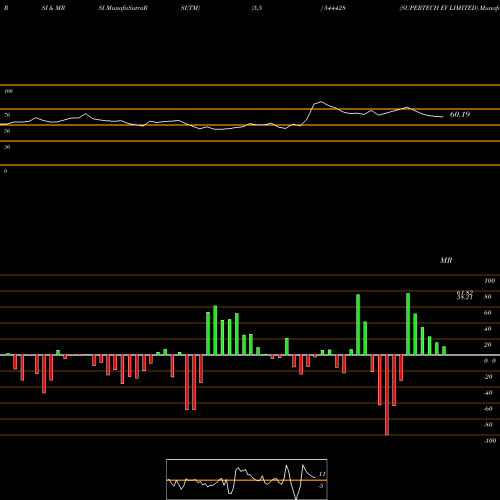
Task: Click the MR panel title label
Action: coord(446,260)
